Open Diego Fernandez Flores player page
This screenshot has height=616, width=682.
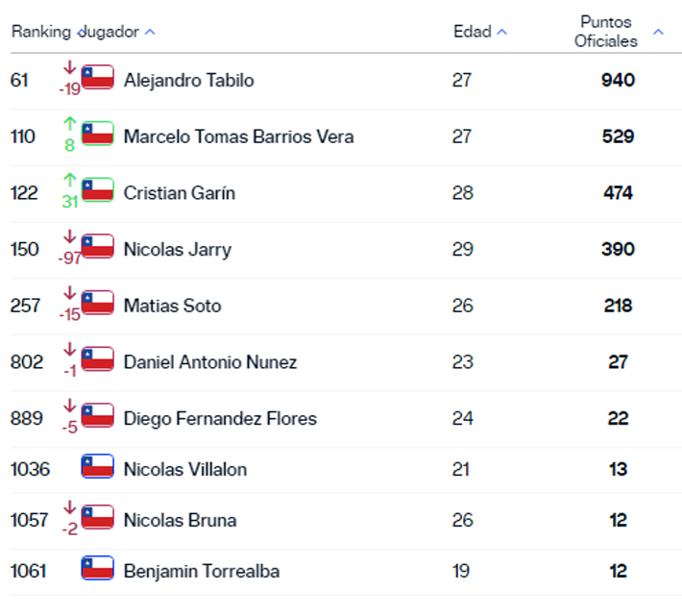221,418
